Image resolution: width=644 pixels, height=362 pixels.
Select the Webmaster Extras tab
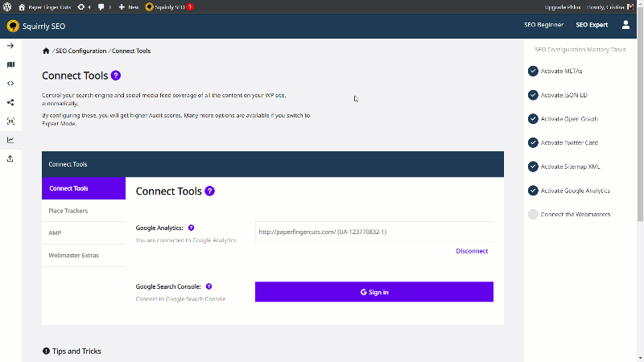click(84, 255)
